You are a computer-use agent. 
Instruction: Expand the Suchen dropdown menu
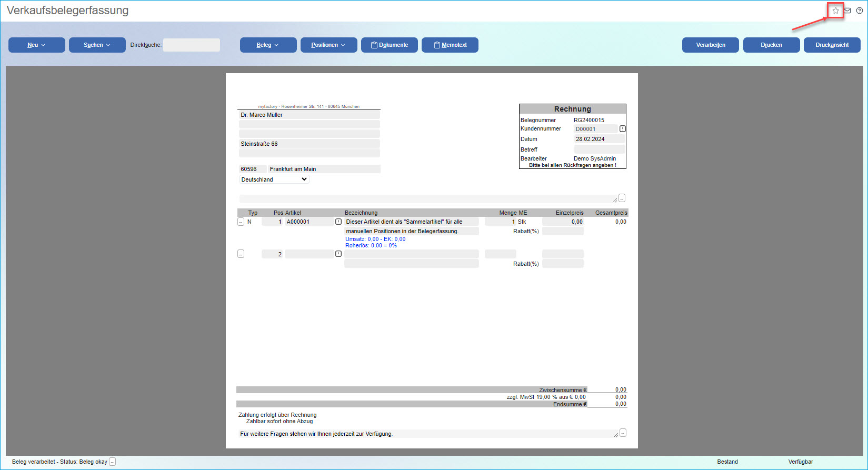[97, 45]
